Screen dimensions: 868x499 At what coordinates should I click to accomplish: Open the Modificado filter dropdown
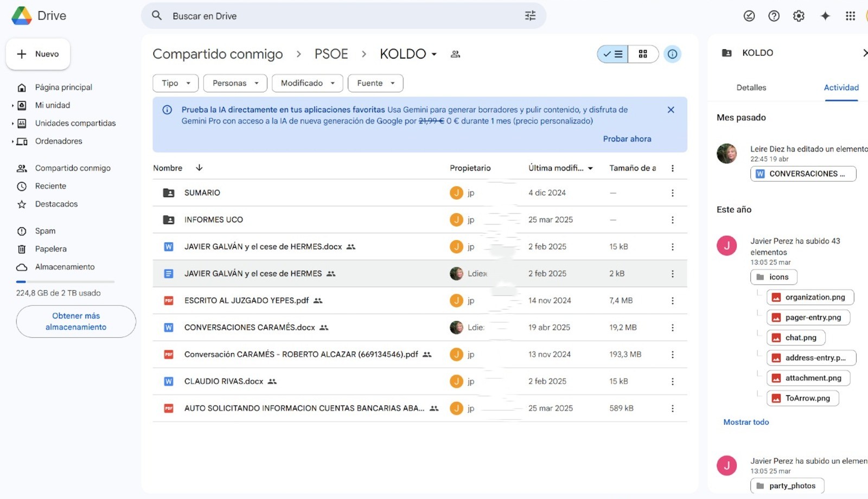point(307,83)
